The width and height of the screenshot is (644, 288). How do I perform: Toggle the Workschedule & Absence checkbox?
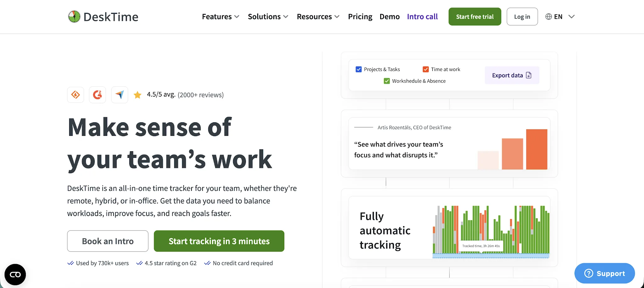tap(387, 81)
